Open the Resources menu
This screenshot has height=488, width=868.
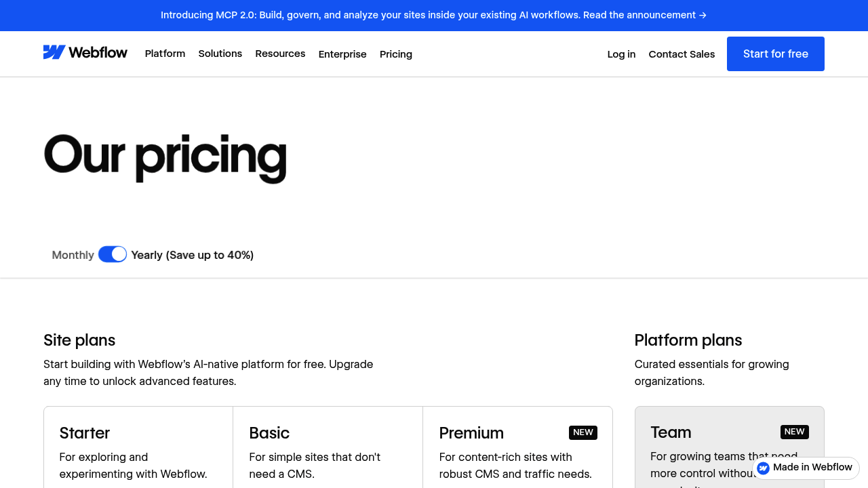click(x=280, y=54)
